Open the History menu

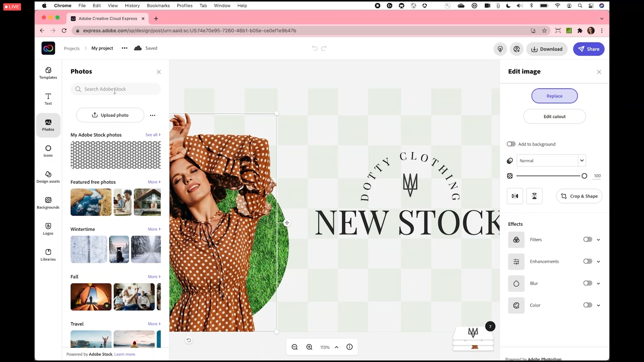point(132,6)
